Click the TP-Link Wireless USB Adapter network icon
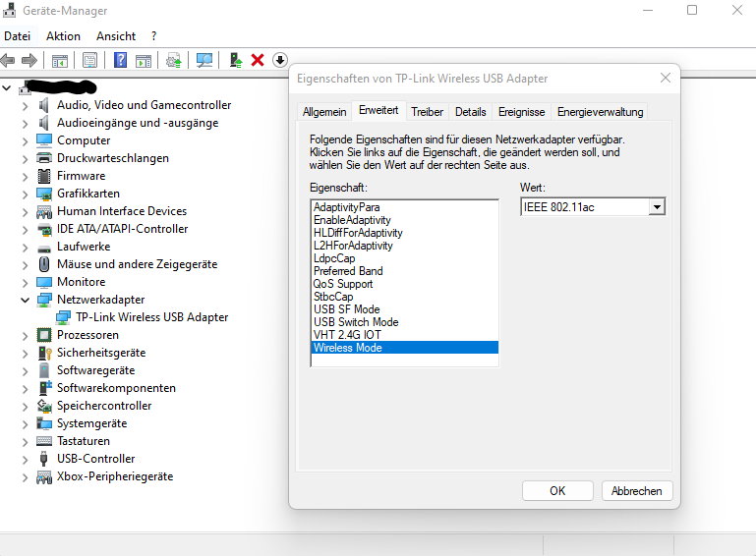756x556 pixels. [63, 317]
